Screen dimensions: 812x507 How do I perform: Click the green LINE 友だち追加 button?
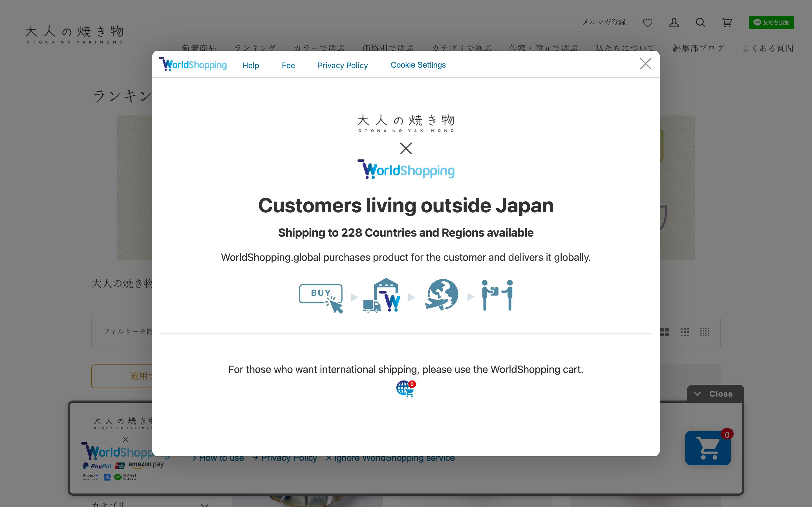771,23
